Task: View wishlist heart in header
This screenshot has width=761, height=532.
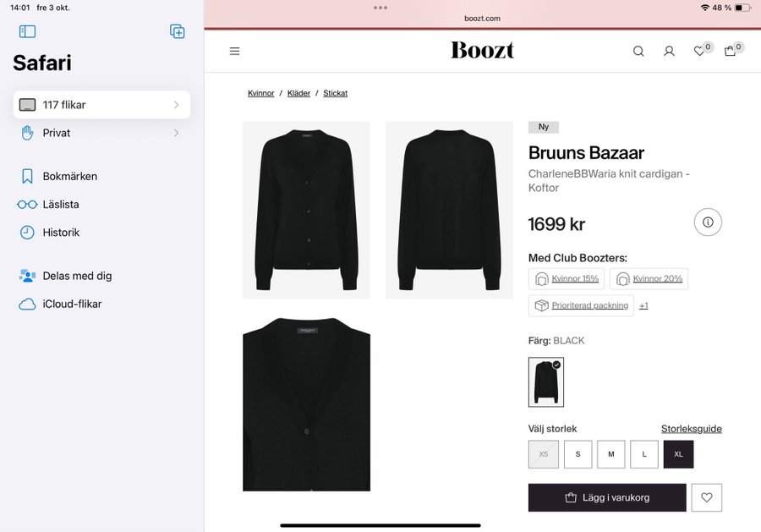Action: tap(700, 51)
